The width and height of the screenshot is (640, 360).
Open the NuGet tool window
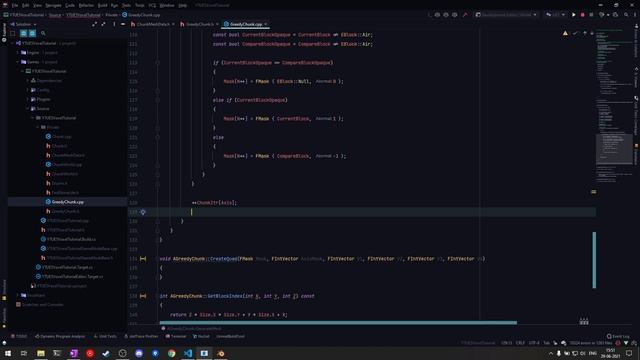[x=201, y=336]
